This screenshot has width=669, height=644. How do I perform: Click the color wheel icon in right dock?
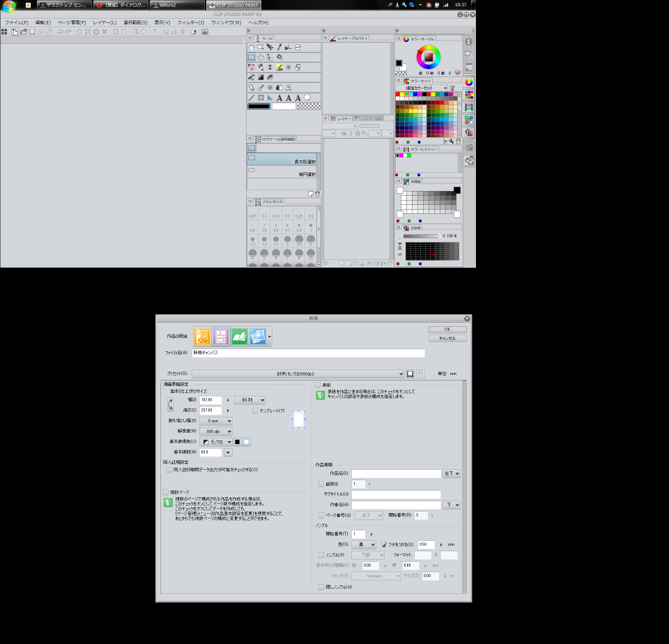tap(469, 82)
